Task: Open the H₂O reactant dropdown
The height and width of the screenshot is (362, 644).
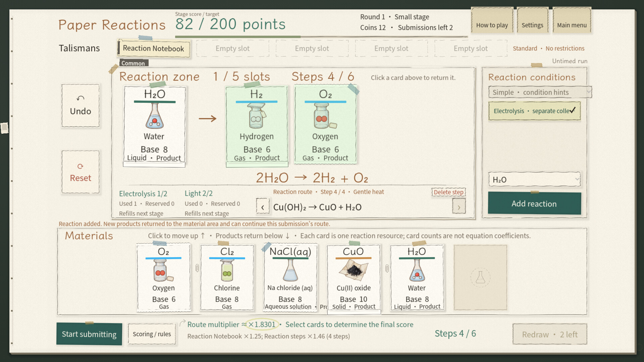Action: (x=534, y=180)
